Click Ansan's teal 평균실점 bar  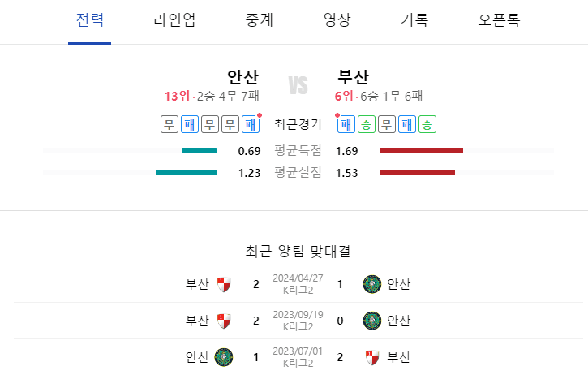pos(187,172)
